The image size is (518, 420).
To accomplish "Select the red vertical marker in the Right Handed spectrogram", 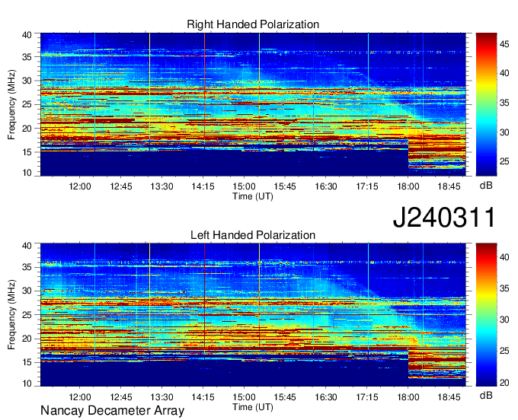I will (x=204, y=91).
